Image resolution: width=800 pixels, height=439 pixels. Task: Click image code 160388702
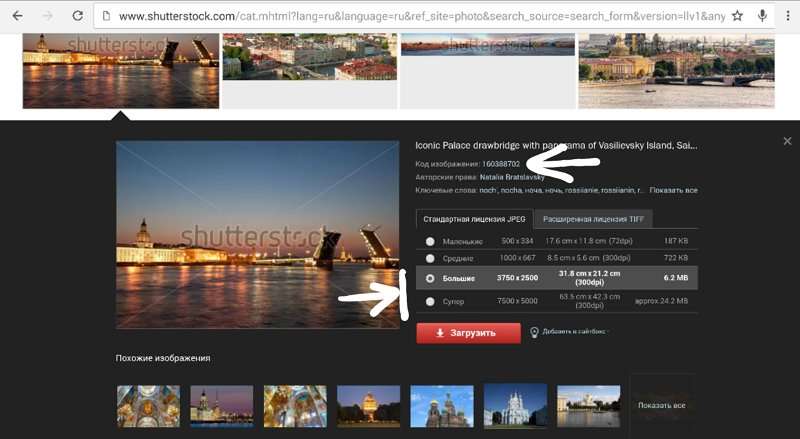pyautogui.click(x=501, y=164)
